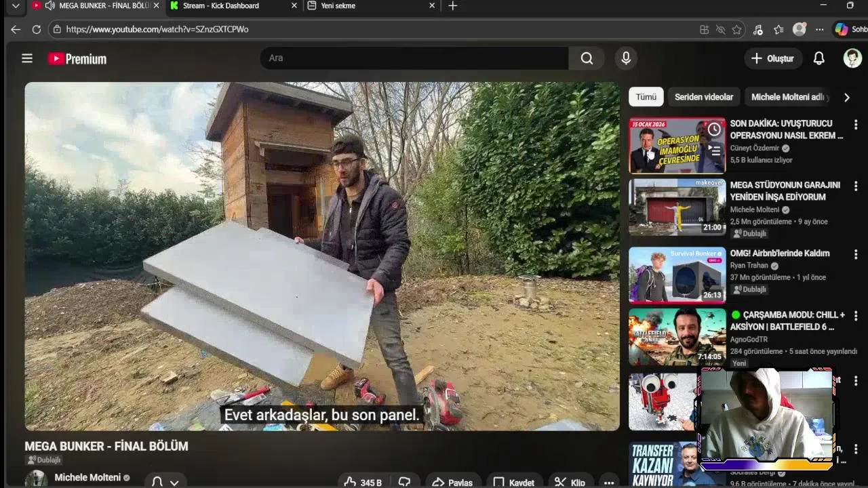Select the Tümü filter chip
The image size is (868, 488).
point(646,97)
